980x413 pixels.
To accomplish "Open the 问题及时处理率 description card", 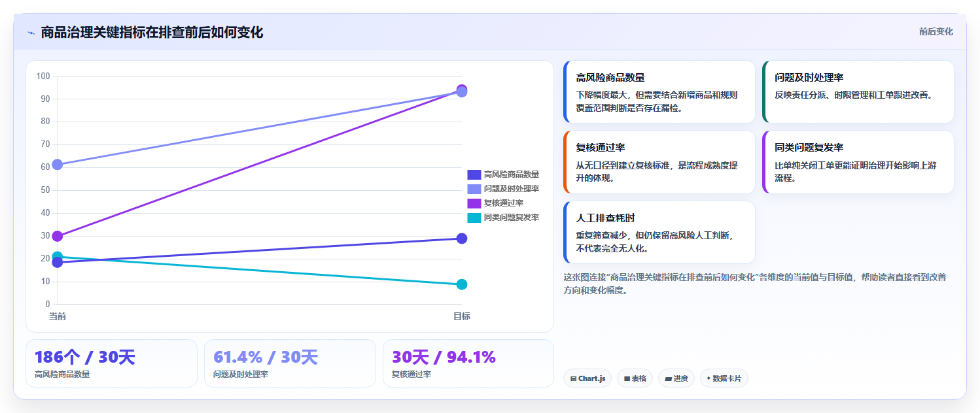I will point(858,92).
